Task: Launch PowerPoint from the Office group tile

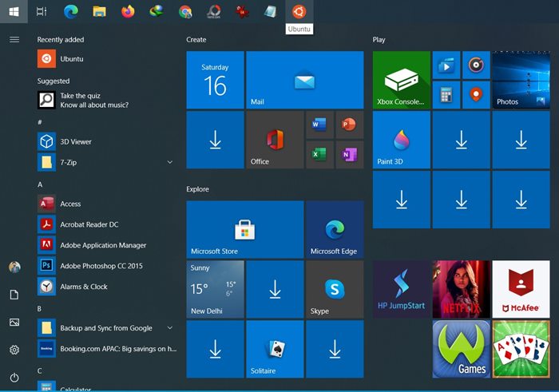Action: point(349,125)
